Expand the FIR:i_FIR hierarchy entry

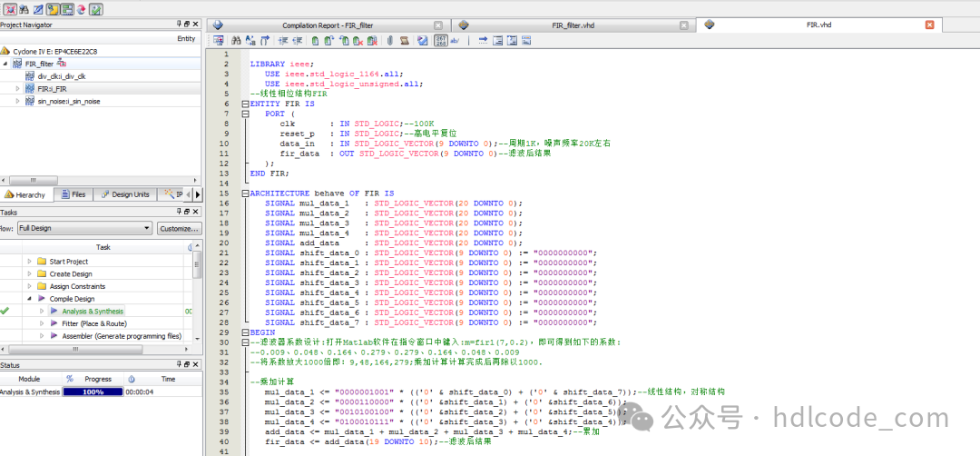(18, 89)
